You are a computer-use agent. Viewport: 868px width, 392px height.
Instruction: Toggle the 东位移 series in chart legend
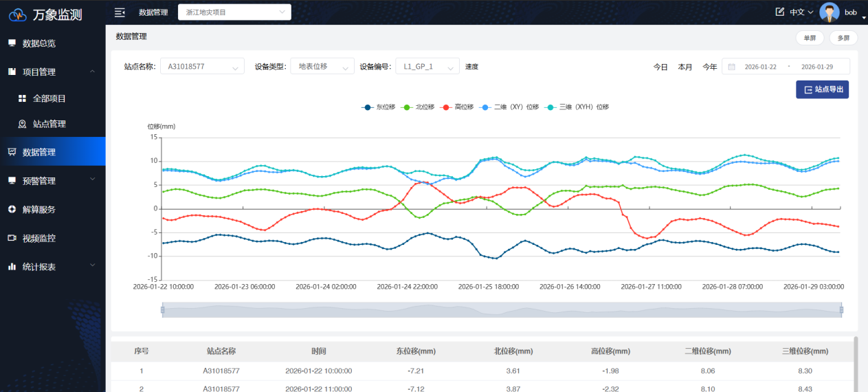tap(379, 107)
